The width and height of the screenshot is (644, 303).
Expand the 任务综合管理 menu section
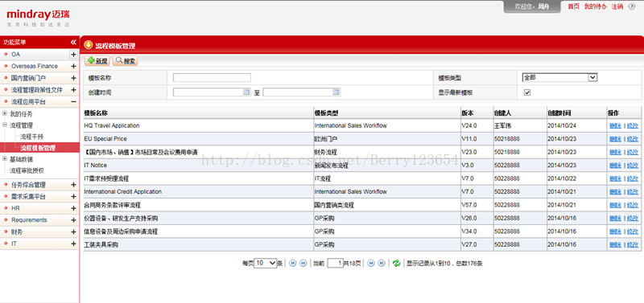point(73,185)
